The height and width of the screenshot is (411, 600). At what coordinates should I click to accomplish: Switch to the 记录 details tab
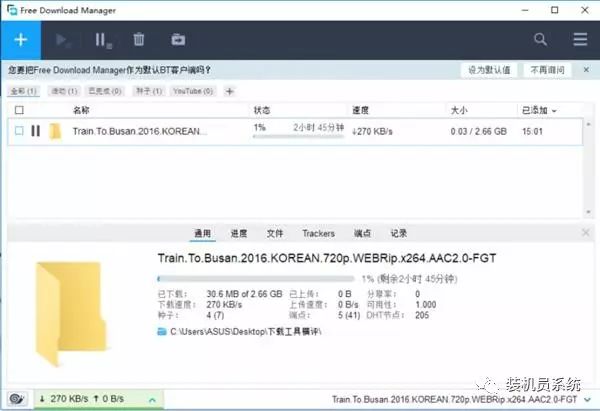(x=398, y=233)
